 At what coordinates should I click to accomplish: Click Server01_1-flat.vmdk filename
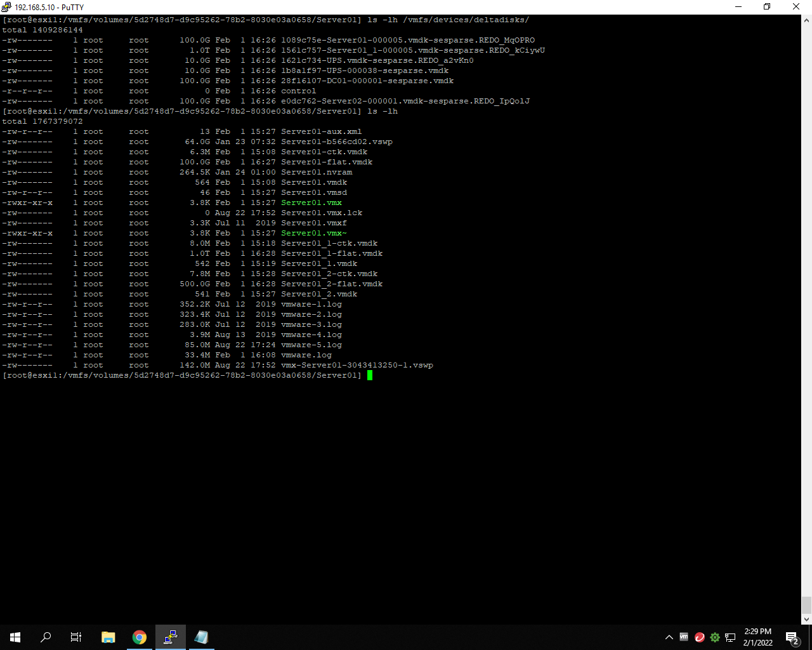coord(332,253)
